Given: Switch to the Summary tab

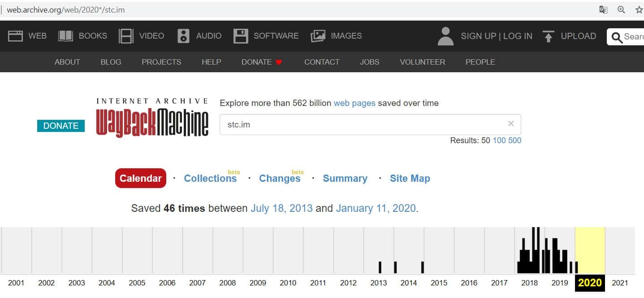Looking at the screenshot, I should click(x=345, y=178).
